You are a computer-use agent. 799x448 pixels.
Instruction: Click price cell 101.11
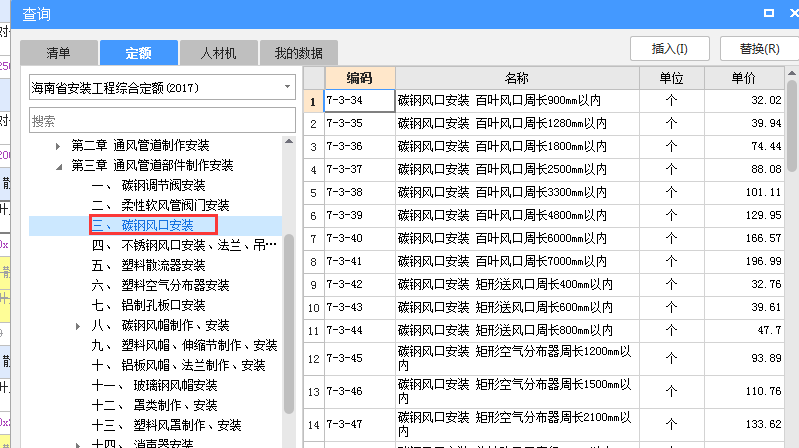(744, 192)
